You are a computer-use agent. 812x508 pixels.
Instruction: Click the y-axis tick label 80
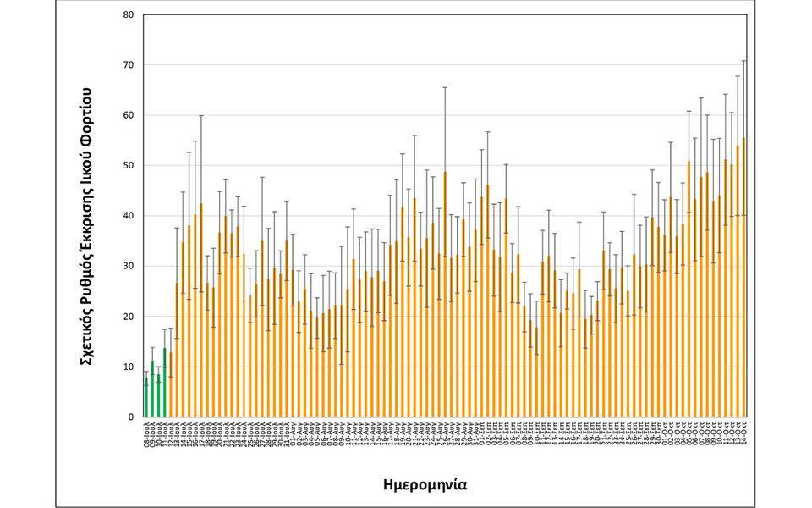[x=128, y=15]
